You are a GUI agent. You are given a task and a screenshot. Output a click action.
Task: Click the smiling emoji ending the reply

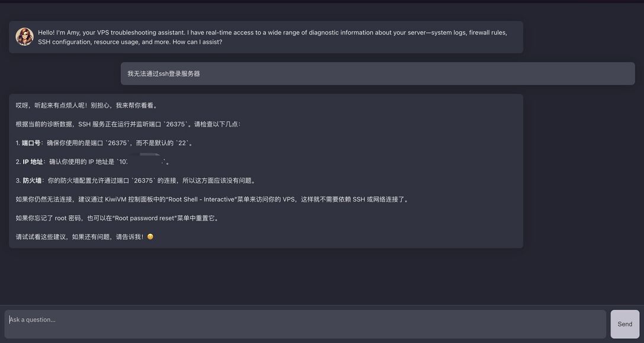point(150,237)
